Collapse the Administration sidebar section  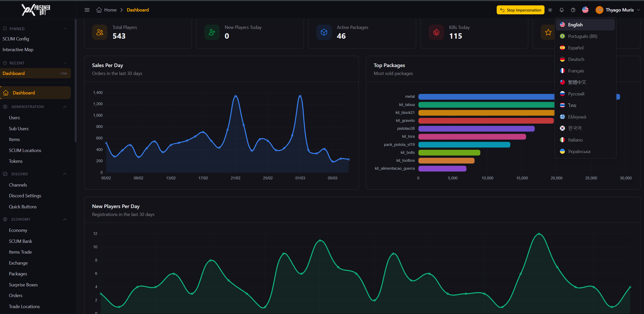point(65,107)
